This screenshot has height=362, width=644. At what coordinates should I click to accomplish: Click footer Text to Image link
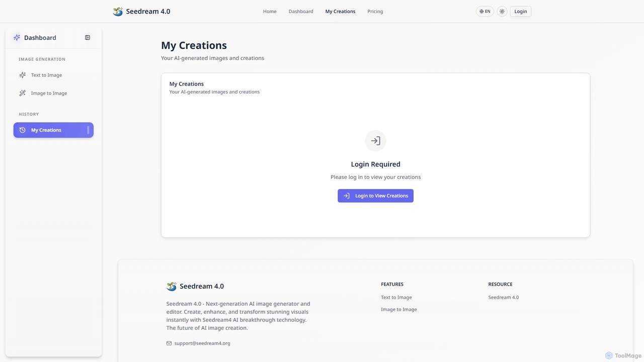click(x=396, y=297)
